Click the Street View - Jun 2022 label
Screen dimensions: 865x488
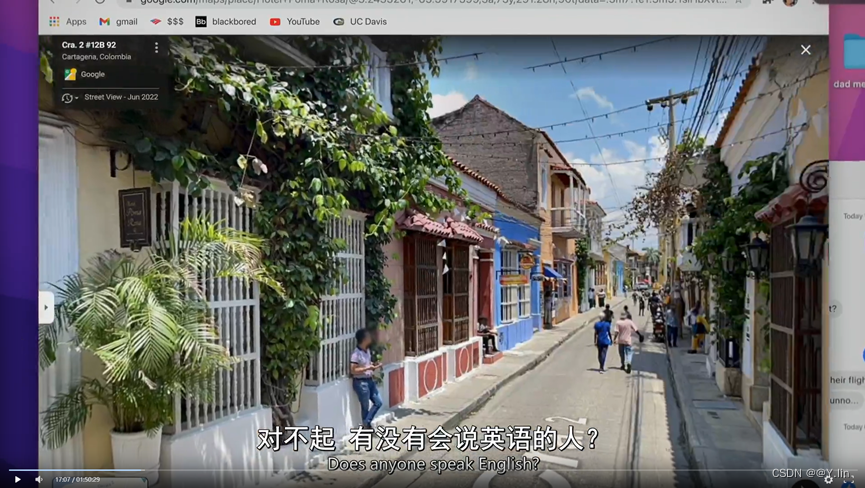click(121, 97)
